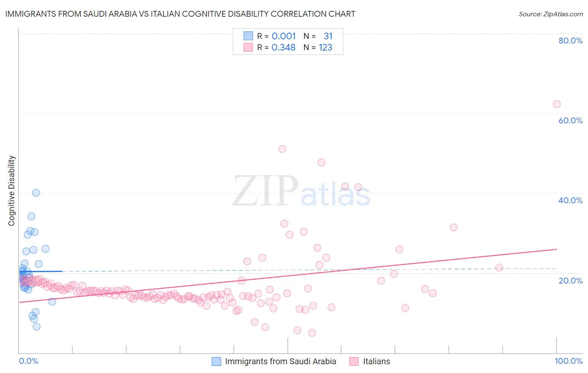This screenshot has width=588, height=373.
Task: Click the 0.0% x-axis tick label
Action: point(28,361)
